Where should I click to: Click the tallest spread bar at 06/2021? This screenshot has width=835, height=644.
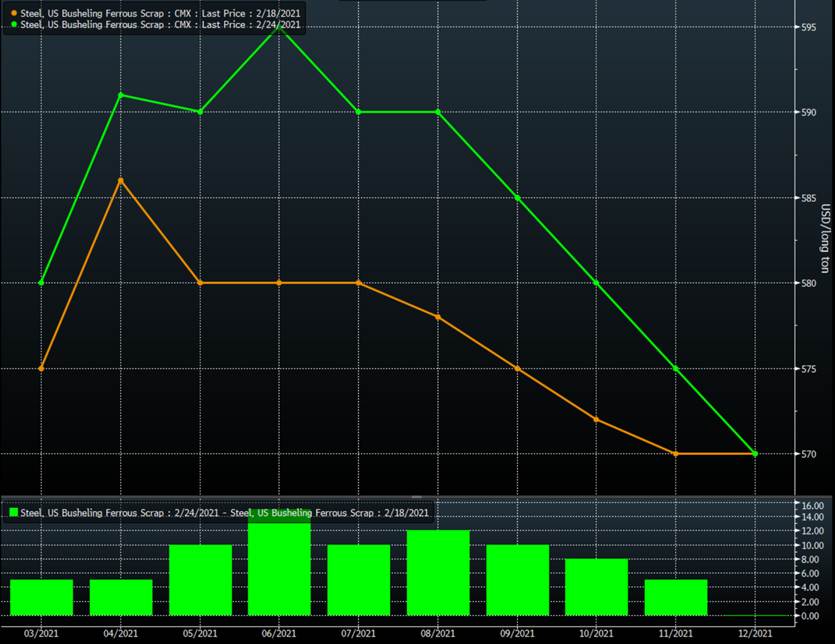click(279, 567)
